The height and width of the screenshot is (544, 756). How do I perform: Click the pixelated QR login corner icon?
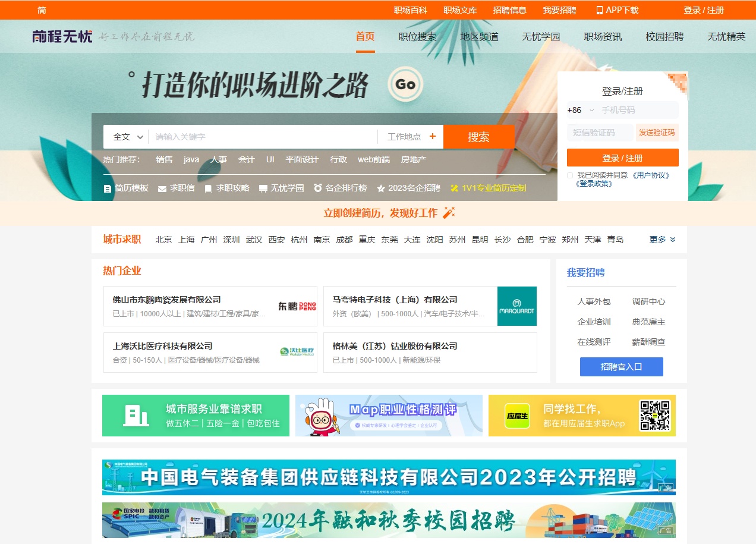[678, 83]
